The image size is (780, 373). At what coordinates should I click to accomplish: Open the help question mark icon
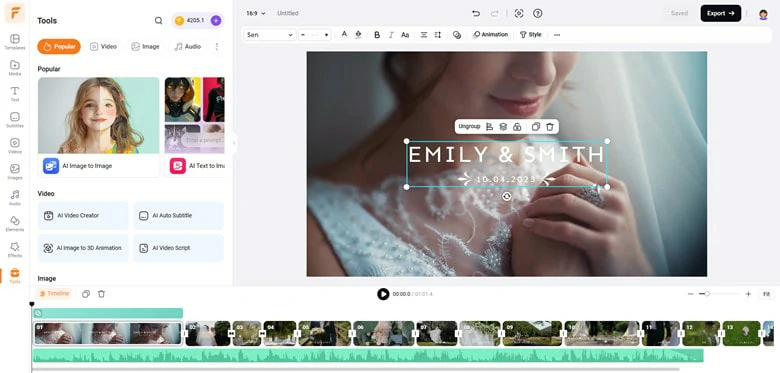click(537, 13)
